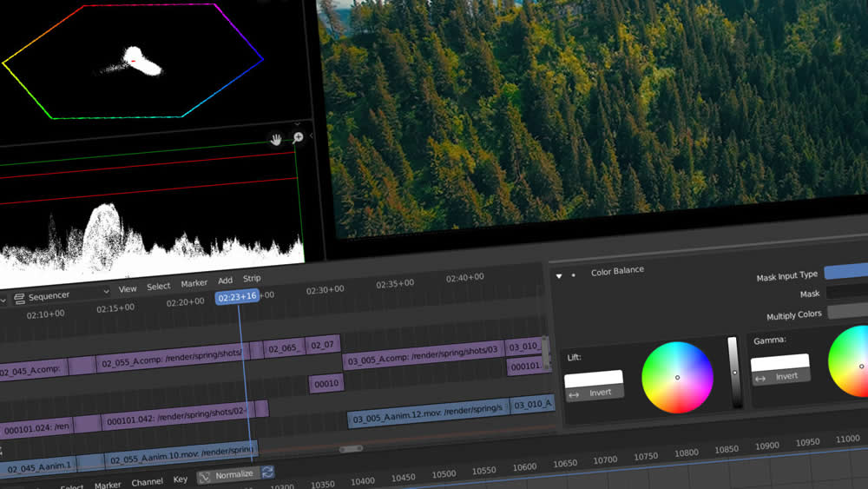Click the 02:30+00 timeline label
This screenshot has width=868, height=489.
325,289
